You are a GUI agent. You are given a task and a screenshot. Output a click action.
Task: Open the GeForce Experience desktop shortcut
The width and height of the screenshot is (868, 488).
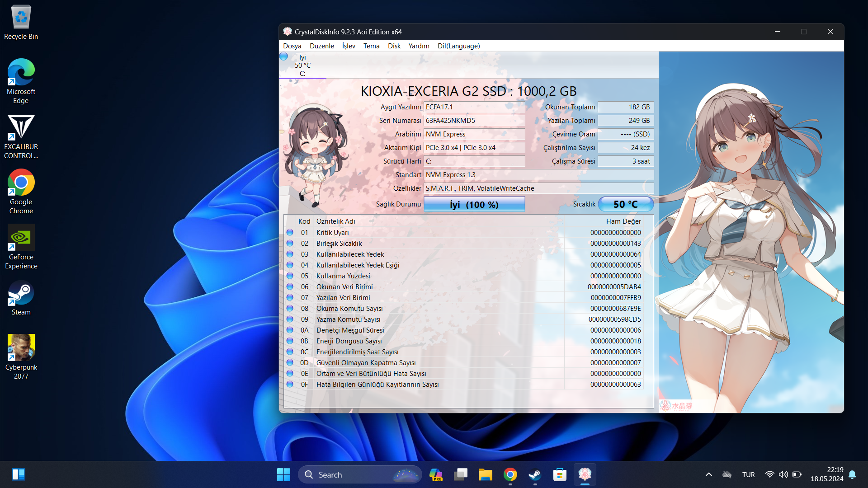click(21, 247)
